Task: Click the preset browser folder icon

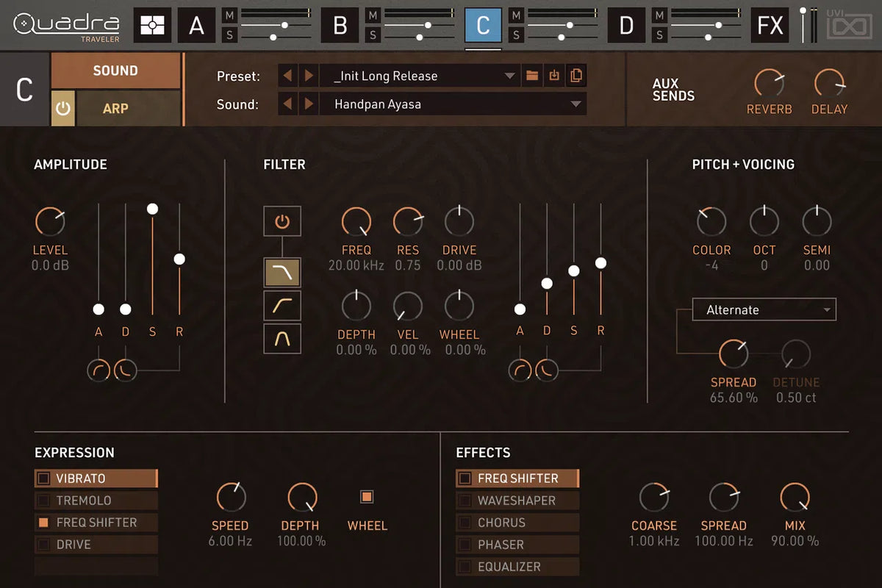Action: click(x=532, y=76)
